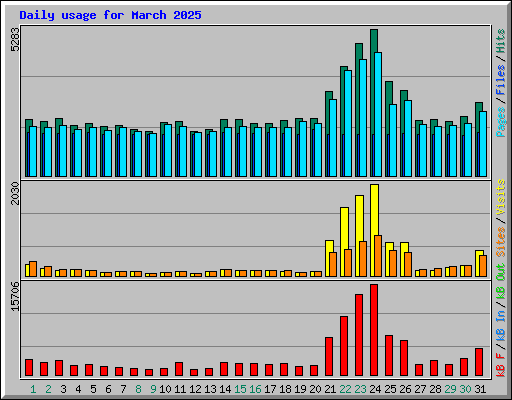
Task: Click day 22 on the x-axis
Action: (x=345, y=389)
